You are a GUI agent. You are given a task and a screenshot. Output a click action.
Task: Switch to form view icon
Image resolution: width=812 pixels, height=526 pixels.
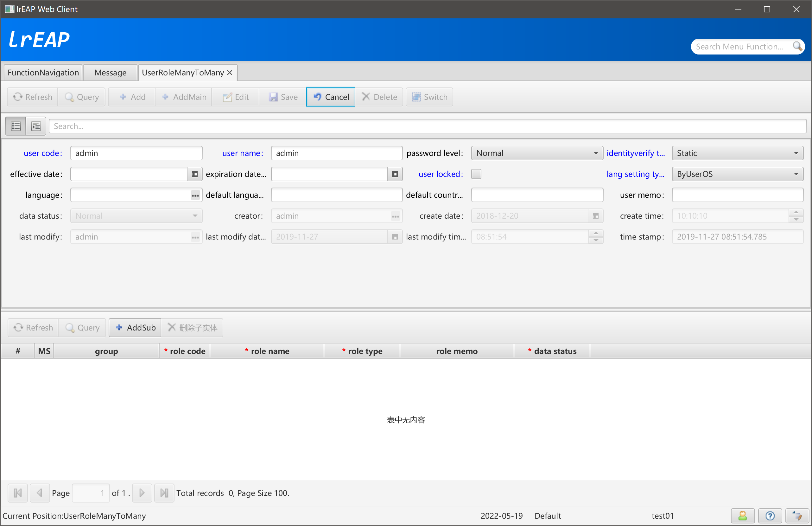(36, 126)
